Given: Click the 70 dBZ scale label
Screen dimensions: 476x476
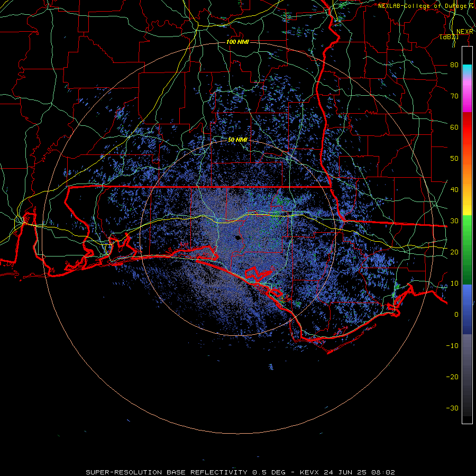Looking at the screenshot, I should click(x=454, y=96).
